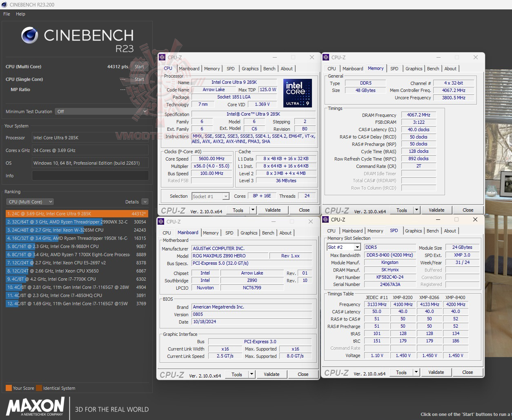Open the CPU (Multi Core) ranking dropdown
The height and width of the screenshot is (420, 512).
click(x=29, y=201)
